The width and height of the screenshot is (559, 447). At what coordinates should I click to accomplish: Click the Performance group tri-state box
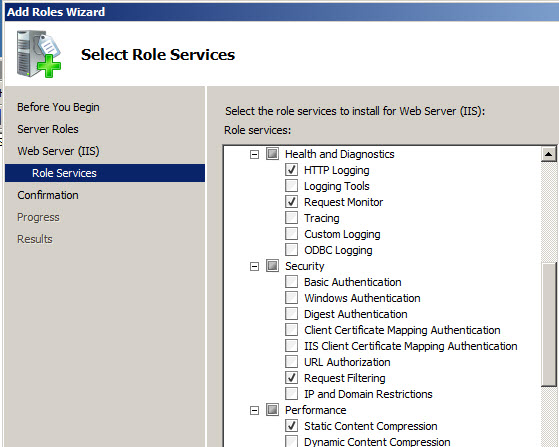[x=272, y=410]
